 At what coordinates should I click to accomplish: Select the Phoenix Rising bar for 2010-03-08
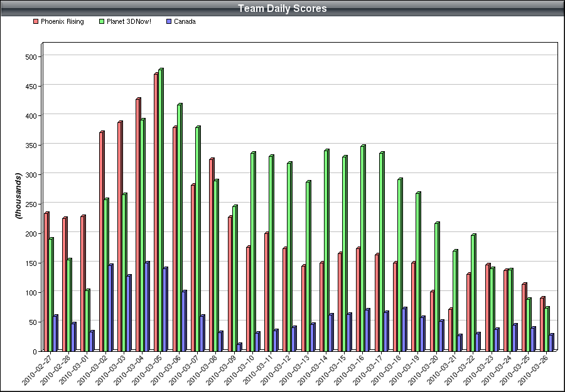point(212,255)
